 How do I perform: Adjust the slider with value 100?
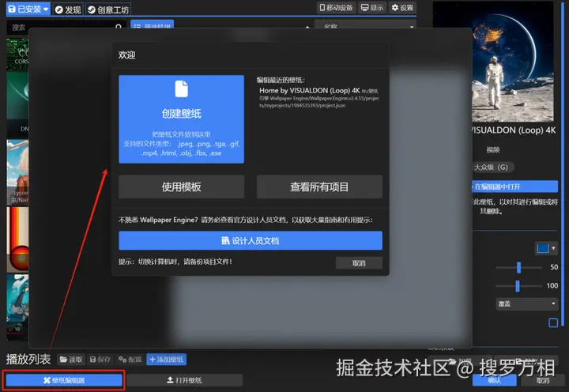point(518,285)
